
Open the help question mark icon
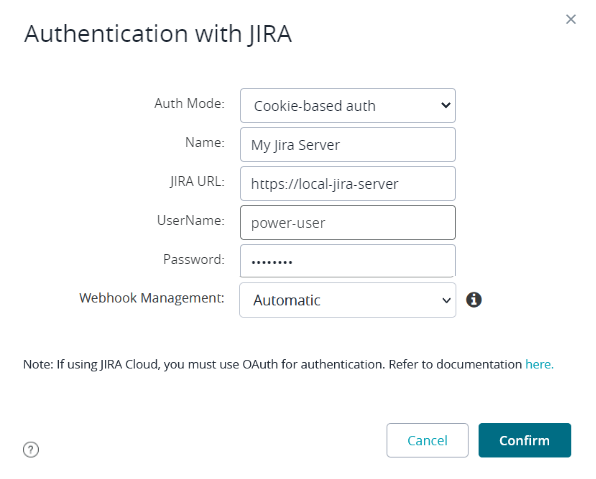point(31,450)
